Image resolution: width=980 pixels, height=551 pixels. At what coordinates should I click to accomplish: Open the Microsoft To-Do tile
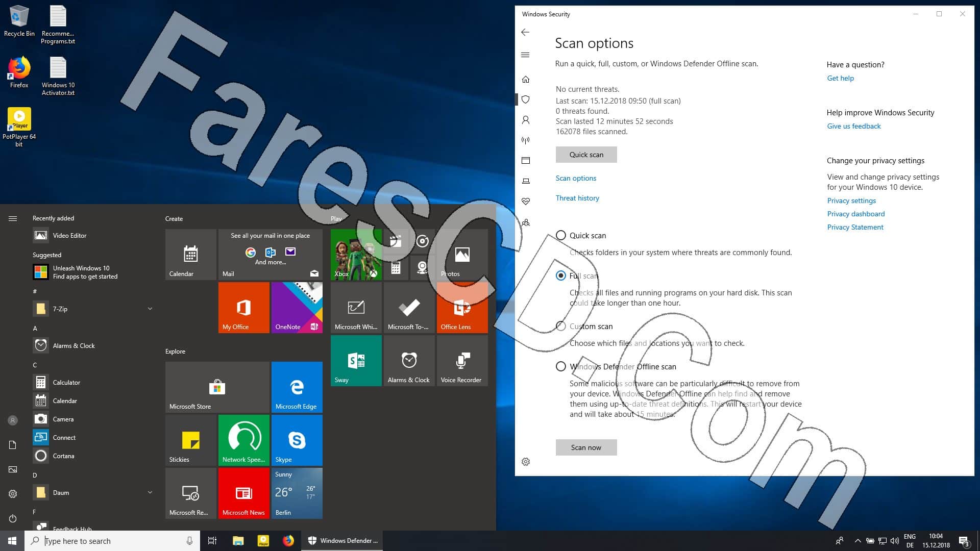tap(409, 308)
